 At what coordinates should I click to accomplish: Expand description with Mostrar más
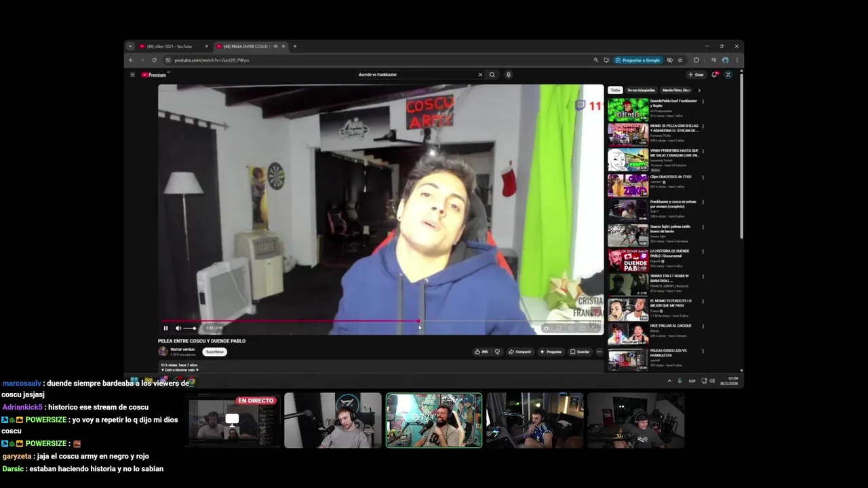pyautogui.click(x=180, y=370)
